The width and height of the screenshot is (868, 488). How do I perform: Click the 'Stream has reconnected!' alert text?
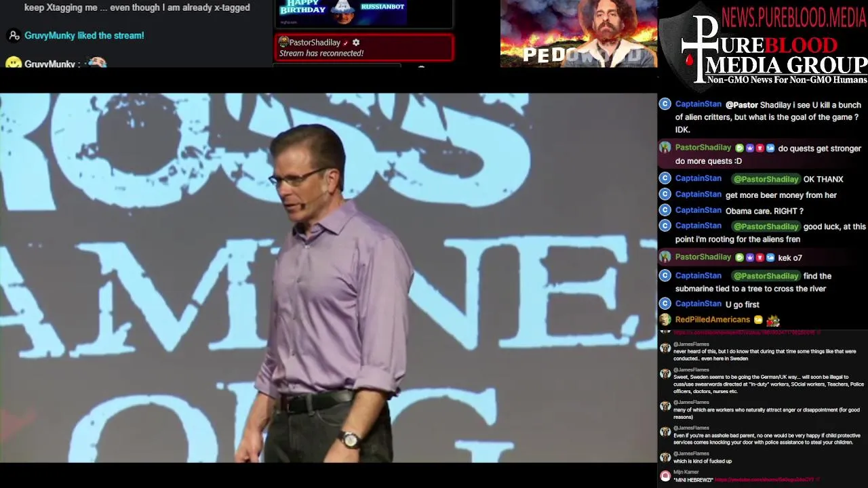[x=321, y=53]
